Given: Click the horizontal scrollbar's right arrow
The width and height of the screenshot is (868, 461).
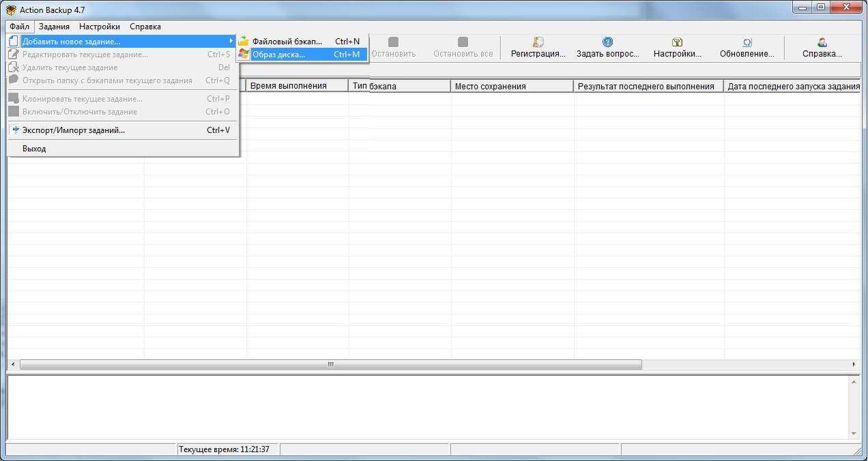Looking at the screenshot, I should click(x=854, y=365).
